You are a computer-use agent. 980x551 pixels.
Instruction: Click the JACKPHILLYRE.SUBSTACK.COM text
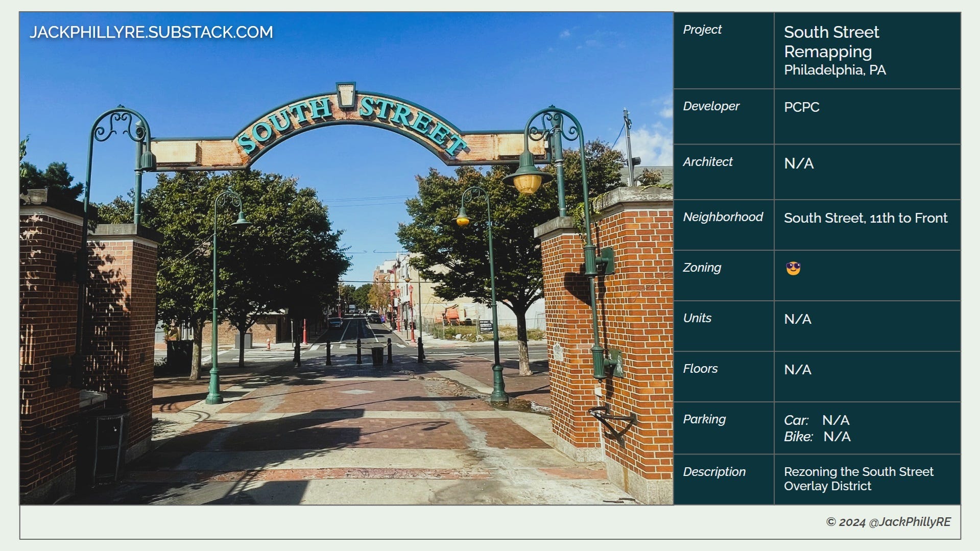[x=151, y=32]
